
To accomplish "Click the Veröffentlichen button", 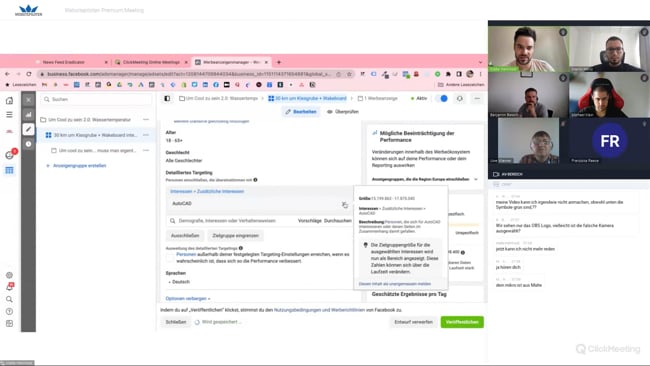I will pyautogui.click(x=462, y=322).
